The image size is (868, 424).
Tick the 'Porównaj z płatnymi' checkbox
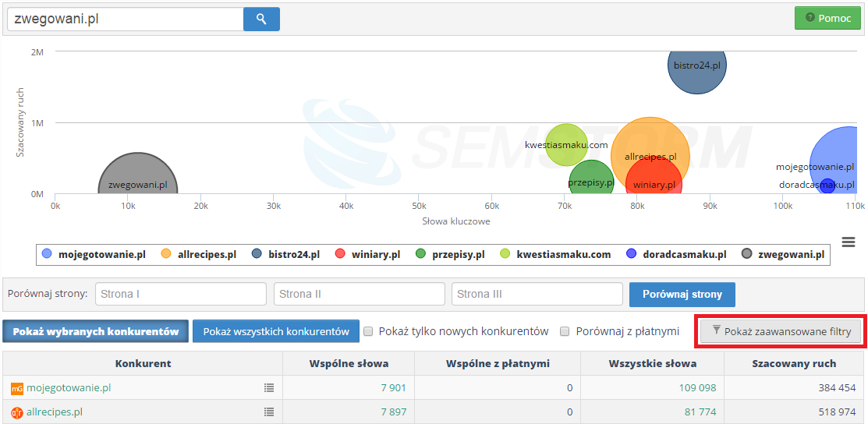pos(565,331)
